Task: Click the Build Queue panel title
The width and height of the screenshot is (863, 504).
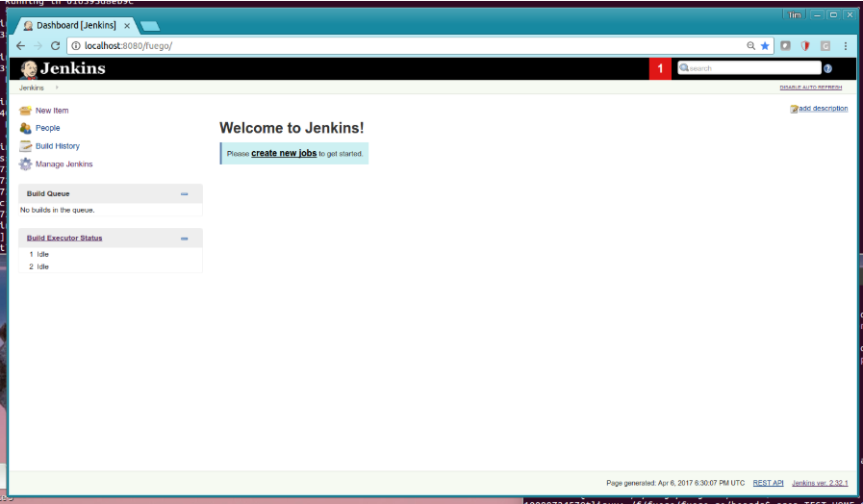Action: click(x=48, y=193)
